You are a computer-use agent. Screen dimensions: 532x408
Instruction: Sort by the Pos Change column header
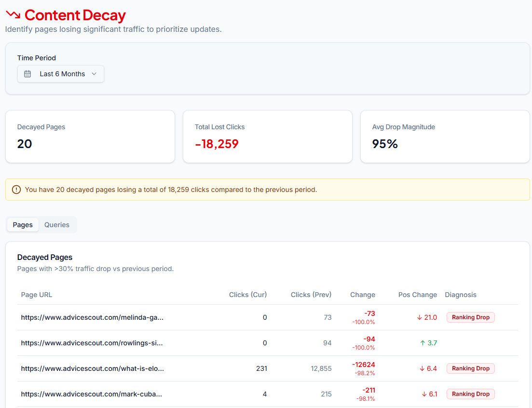[x=417, y=295]
